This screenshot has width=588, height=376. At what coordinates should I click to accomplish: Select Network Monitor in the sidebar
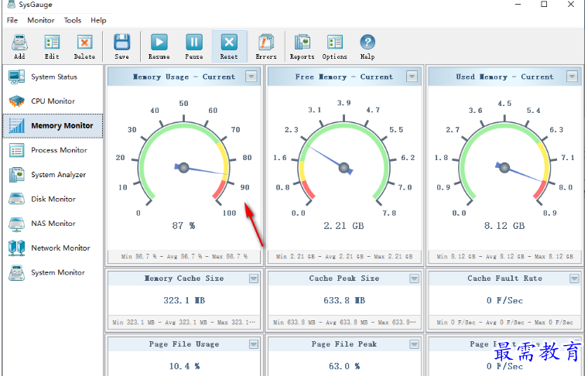coord(53,248)
